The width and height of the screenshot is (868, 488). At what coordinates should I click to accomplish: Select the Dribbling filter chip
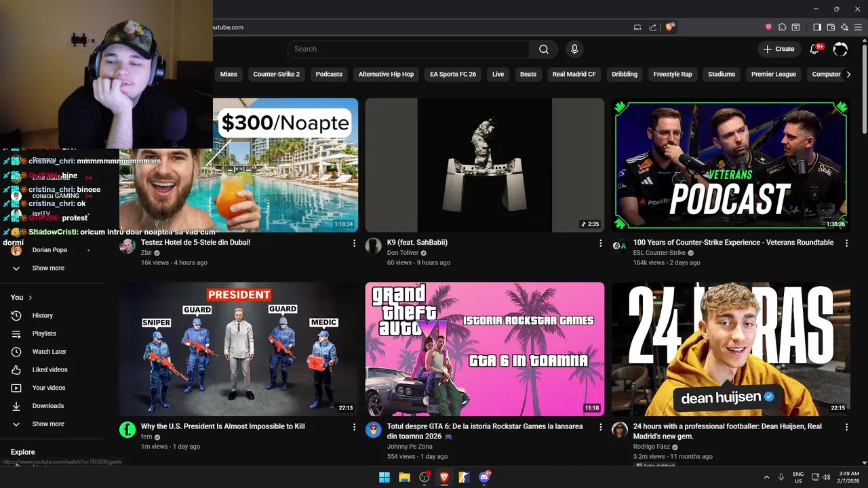click(625, 74)
